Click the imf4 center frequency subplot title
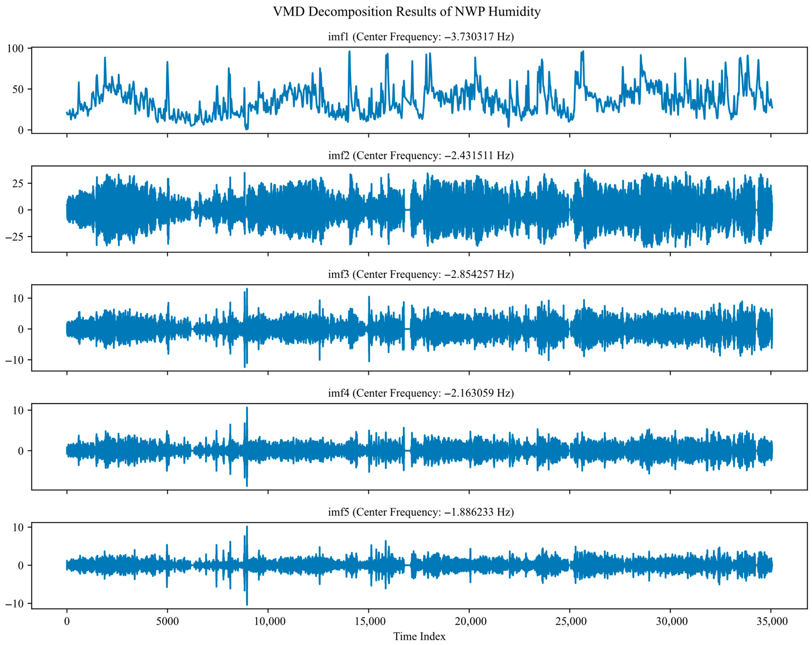 [x=421, y=393]
